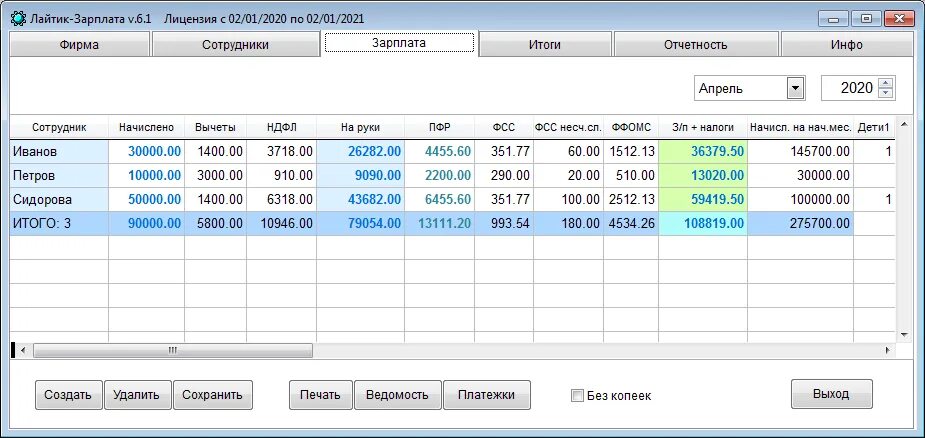Click the ФФОМС column header
Image resolution: width=925 pixels, height=438 pixels.
pyautogui.click(x=631, y=127)
